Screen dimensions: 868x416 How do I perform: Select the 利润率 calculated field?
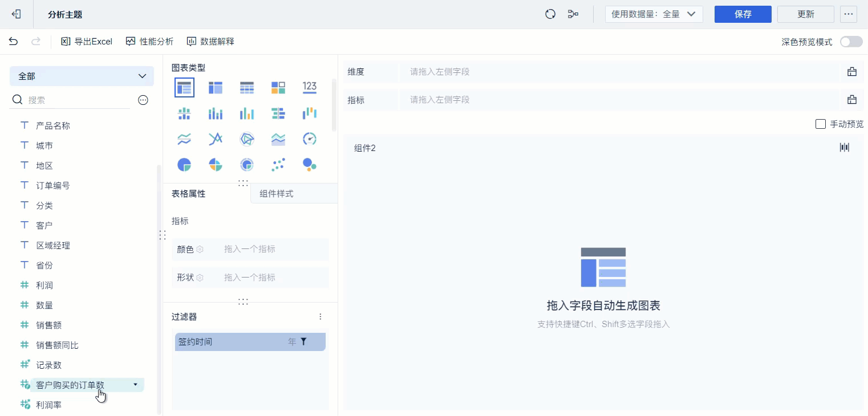pos(48,405)
